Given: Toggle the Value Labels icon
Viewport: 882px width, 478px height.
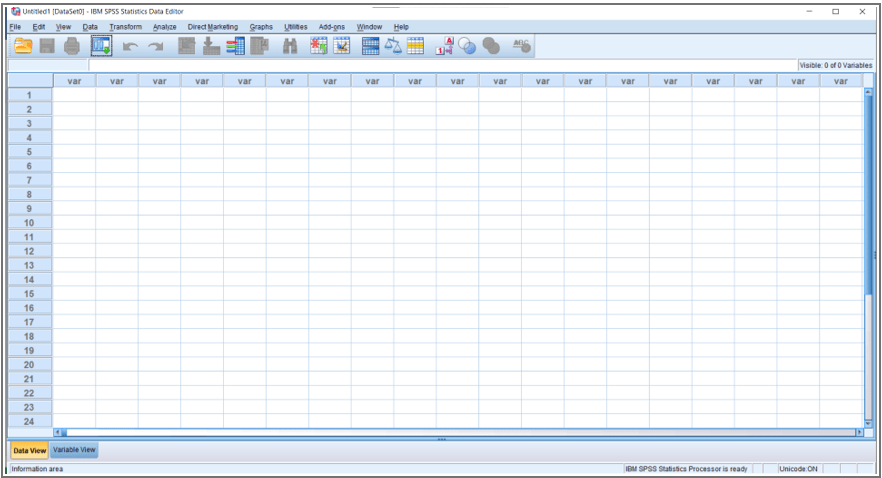Looking at the screenshot, I should pyautogui.click(x=444, y=46).
